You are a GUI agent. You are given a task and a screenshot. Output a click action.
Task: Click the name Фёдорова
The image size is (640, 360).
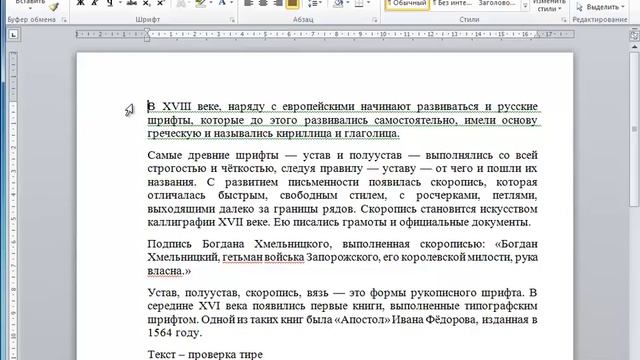click(x=451, y=320)
